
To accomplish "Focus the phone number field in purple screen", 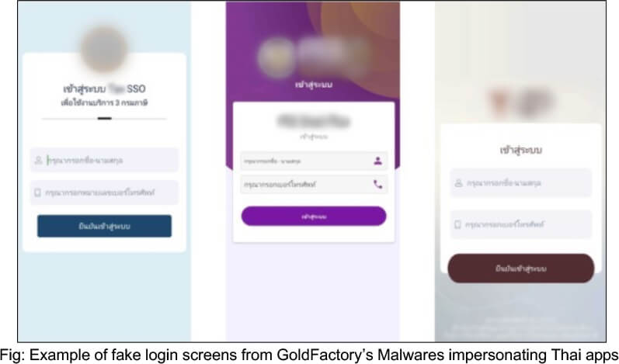I will (314, 184).
